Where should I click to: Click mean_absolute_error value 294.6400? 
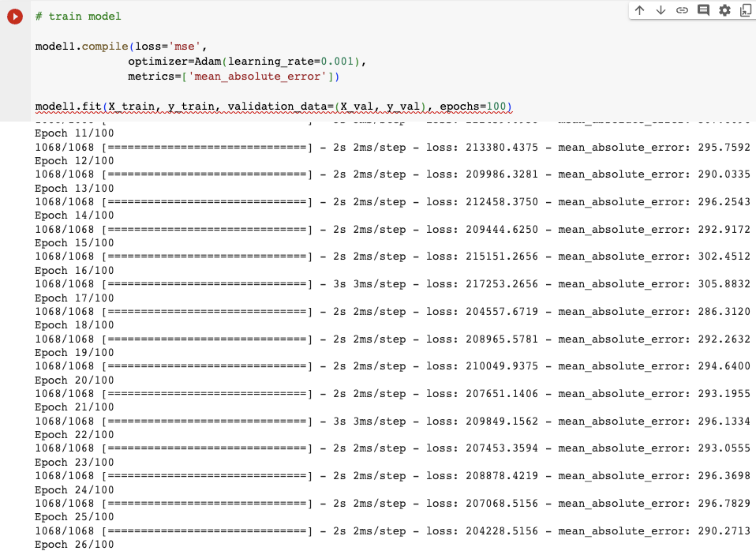(724, 366)
